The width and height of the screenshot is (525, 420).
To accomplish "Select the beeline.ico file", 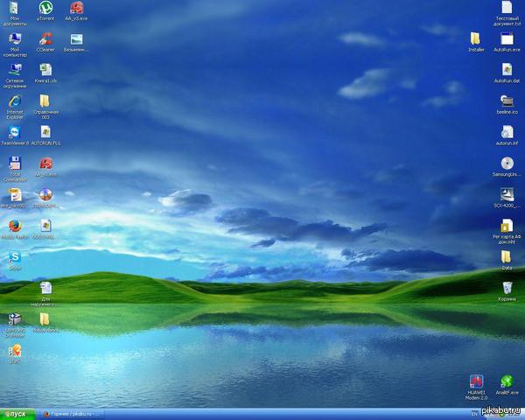I will (x=507, y=101).
